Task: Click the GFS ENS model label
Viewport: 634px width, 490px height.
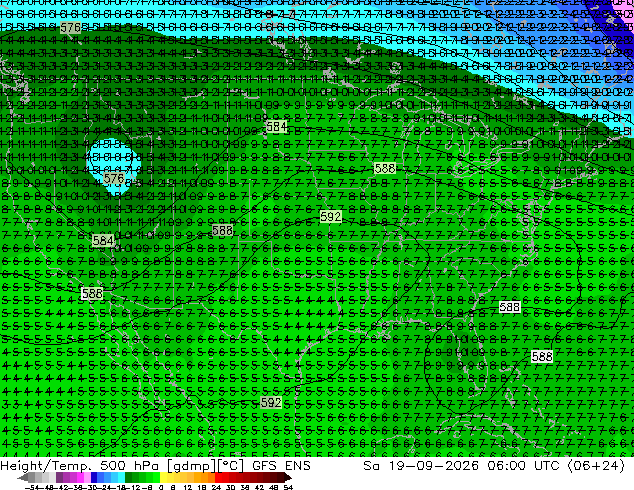Action: coord(281,465)
